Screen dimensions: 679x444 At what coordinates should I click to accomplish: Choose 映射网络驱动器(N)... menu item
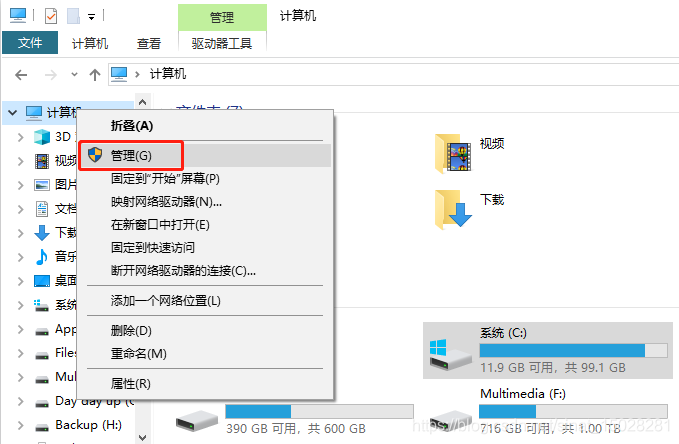point(205,201)
